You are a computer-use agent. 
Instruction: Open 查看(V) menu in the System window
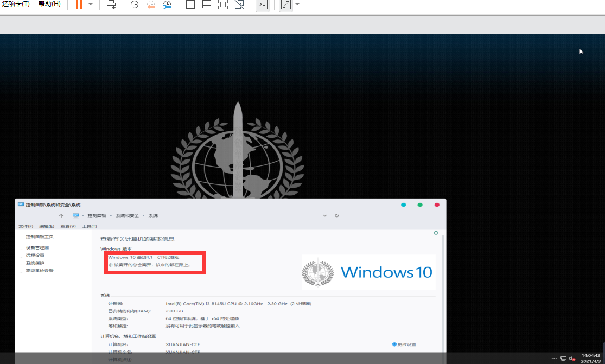(x=68, y=226)
